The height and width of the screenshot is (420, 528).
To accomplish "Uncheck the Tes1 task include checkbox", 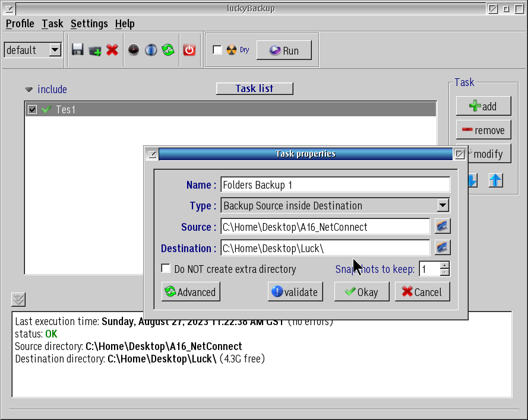I will (32, 109).
